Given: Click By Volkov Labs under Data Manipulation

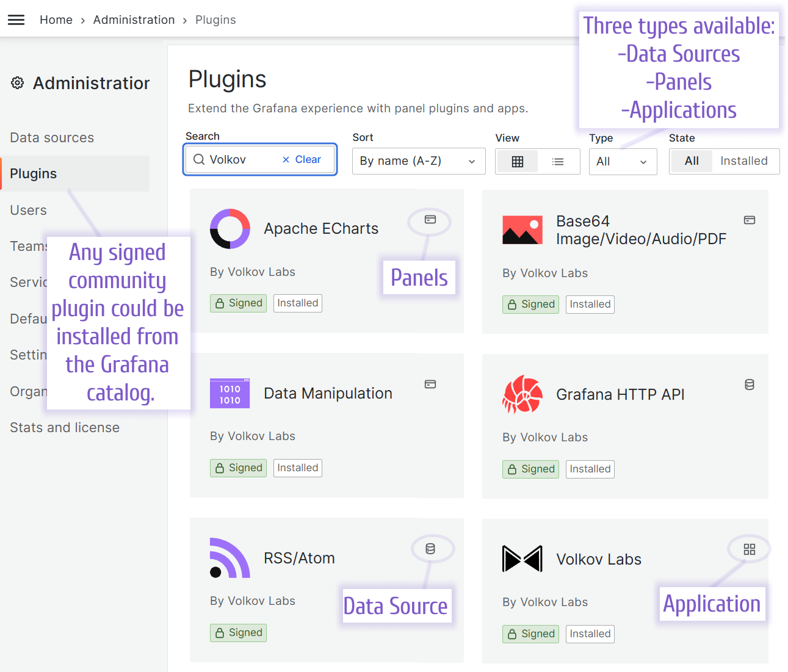Looking at the screenshot, I should (253, 436).
